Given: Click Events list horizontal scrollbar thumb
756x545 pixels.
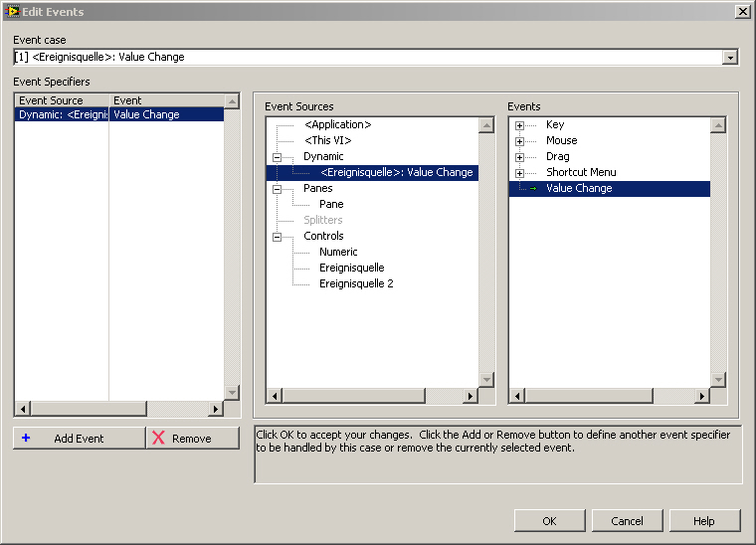Looking at the screenshot, I should coord(589,396).
